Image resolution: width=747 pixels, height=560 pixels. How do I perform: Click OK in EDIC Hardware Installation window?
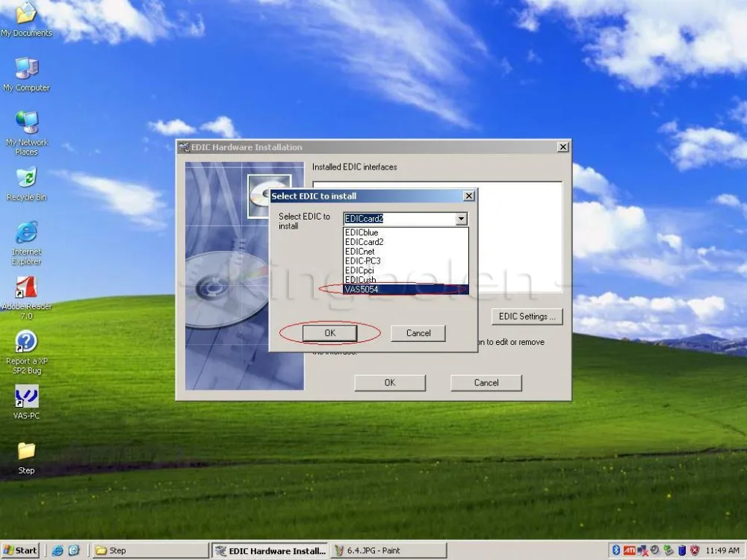390,383
